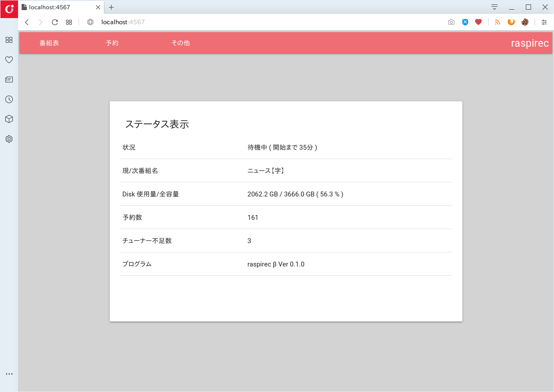Click the cookie extension icon
The image size is (554, 392).
[524, 22]
